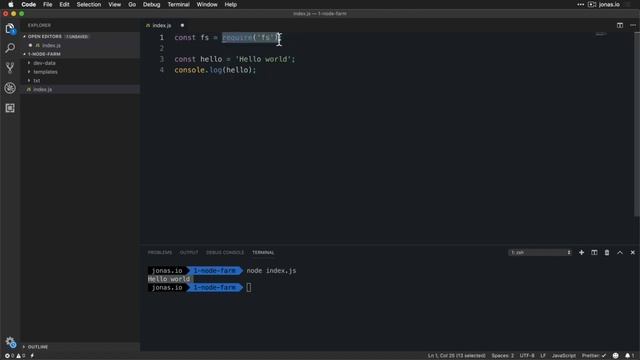The height and width of the screenshot is (360, 640).
Task: Open the Go menu
Action: (x=132, y=4)
